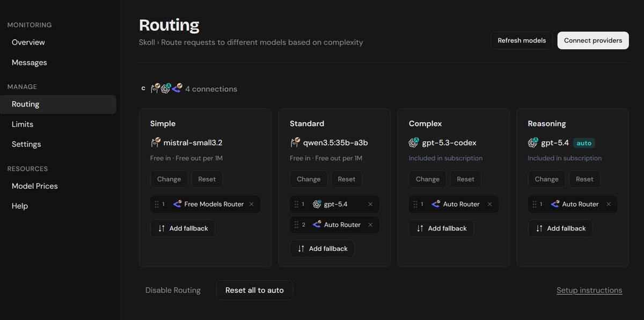This screenshot has width=644, height=320.
Task: Open Help in the sidebar
Action: (20, 206)
